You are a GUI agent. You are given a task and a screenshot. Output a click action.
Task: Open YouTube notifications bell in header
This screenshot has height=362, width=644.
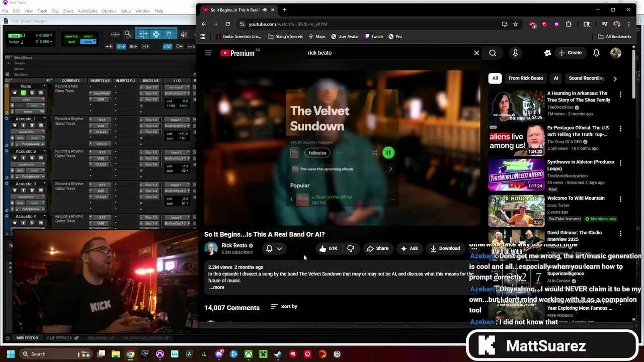pyautogui.click(x=596, y=53)
